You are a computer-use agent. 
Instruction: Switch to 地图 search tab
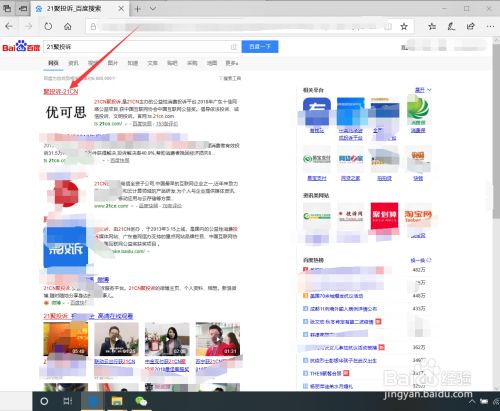(212, 63)
